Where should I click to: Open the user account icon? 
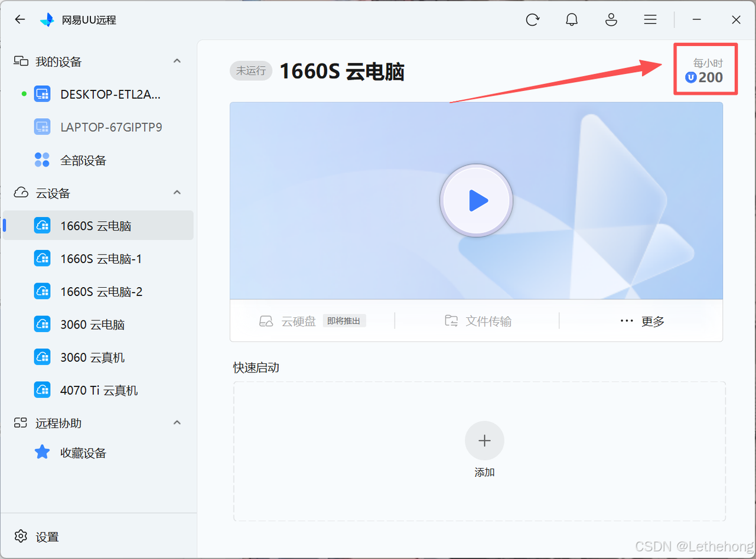(611, 19)
